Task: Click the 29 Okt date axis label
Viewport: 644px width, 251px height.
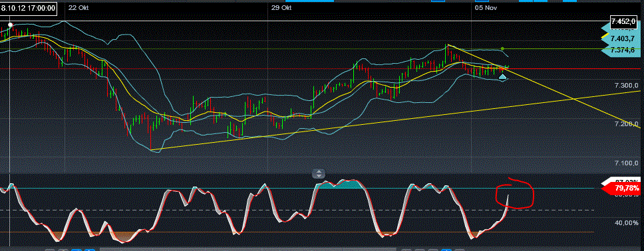Action: click(x=281, y=7)
